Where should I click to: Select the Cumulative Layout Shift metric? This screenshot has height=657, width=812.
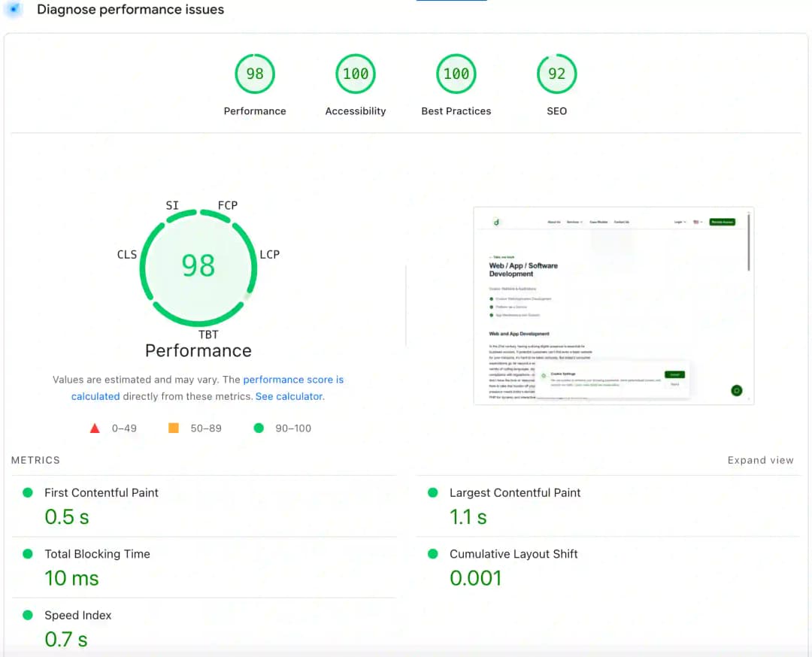(514, 554)
